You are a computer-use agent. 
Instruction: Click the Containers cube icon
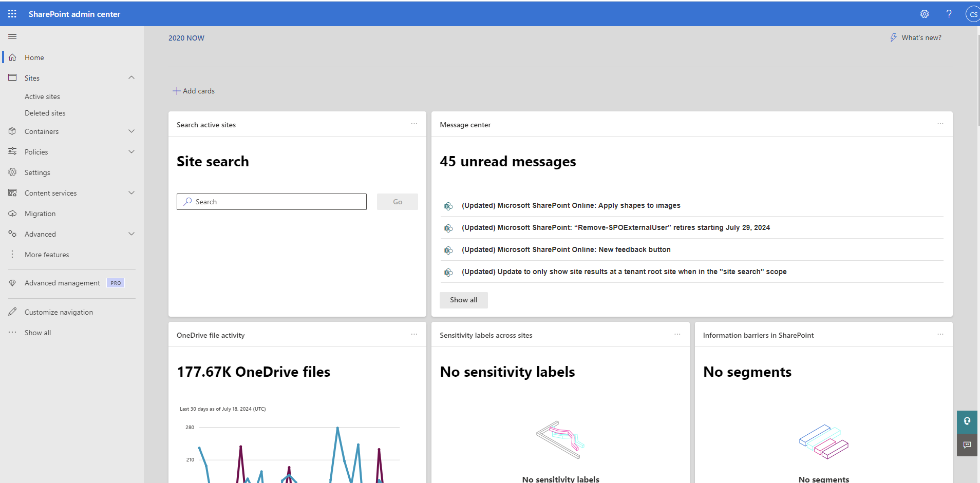pos(12,131)
